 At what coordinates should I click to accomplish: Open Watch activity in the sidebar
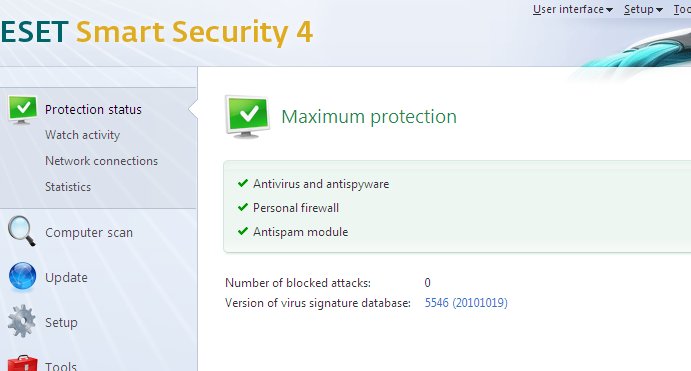[x=82, y=135]
